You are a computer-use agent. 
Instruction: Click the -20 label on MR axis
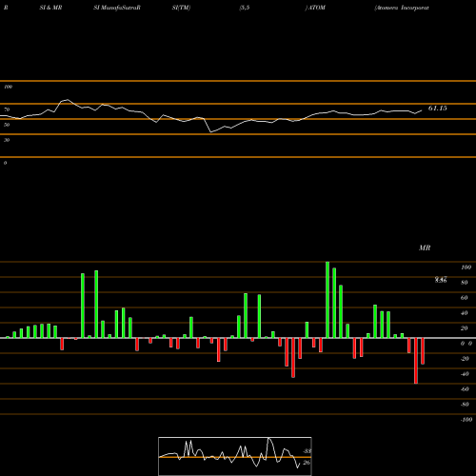pyautogui.click(x=465, y=359)
